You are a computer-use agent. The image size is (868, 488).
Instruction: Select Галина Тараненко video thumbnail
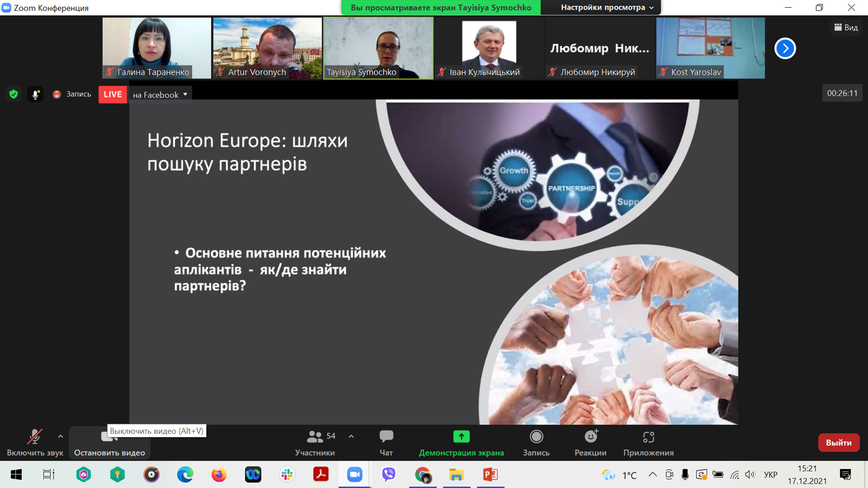(157, 48)
